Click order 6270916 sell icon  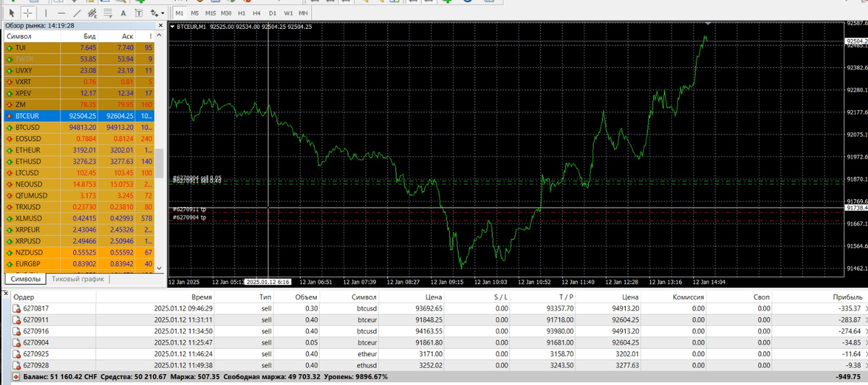(17, 330)
